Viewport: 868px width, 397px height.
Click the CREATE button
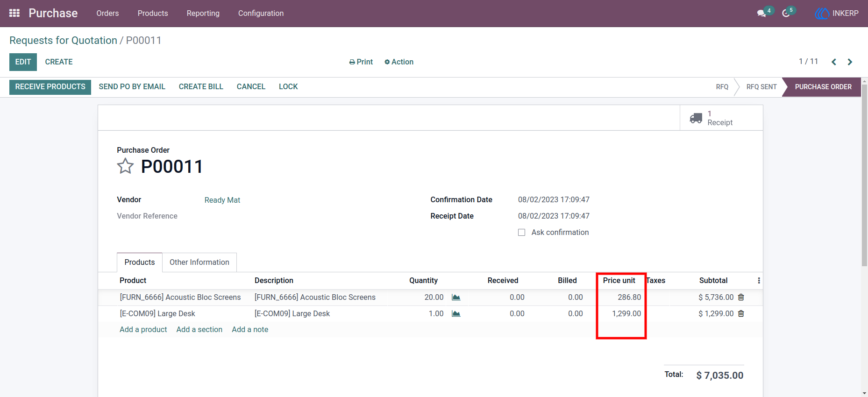pyautogui.click(x=59, y=62)
